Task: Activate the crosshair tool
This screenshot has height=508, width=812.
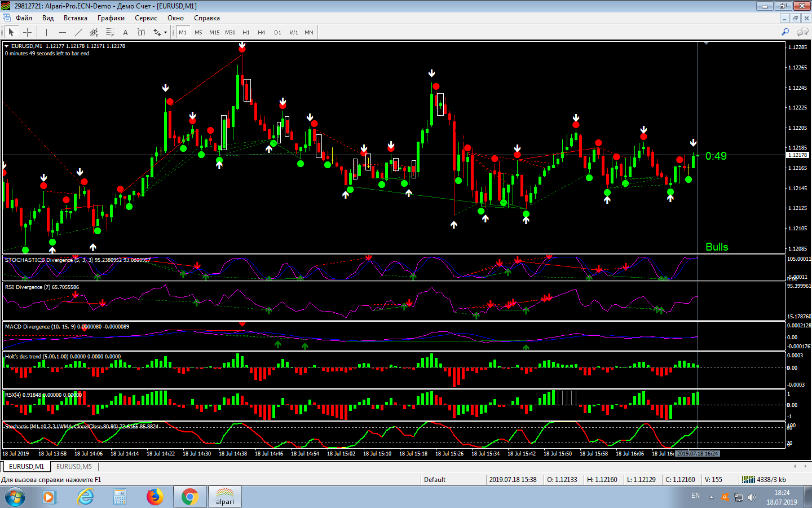Action: [x=27, y=32]
